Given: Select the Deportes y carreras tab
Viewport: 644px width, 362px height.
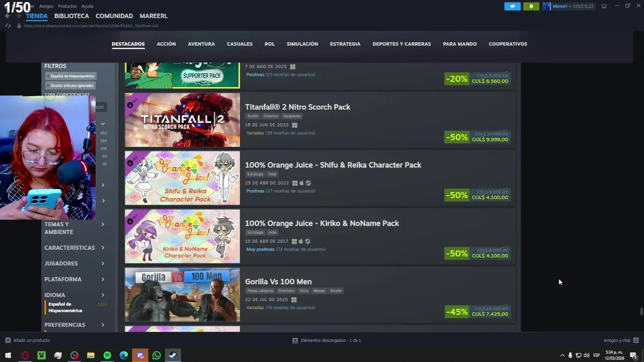Looking at the screenshot, I should click(401, 44).
